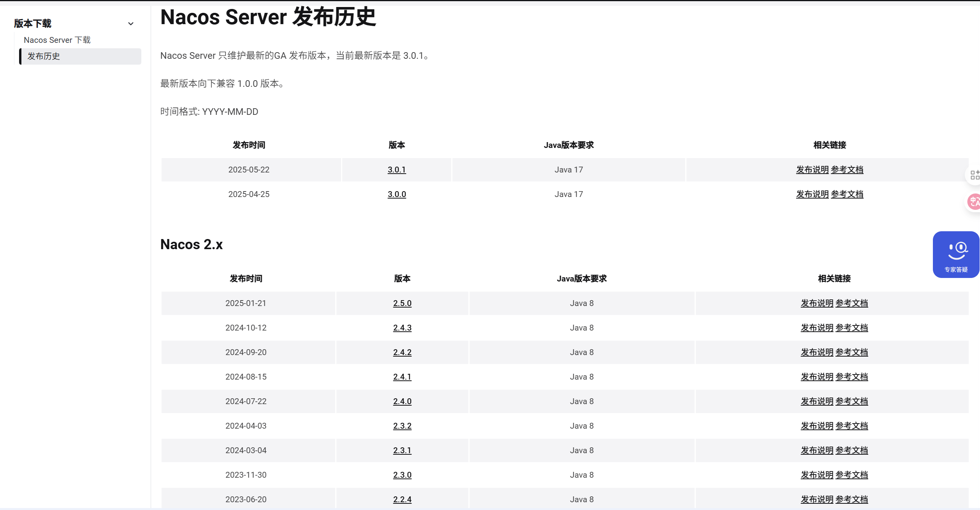Open 参考文档 for version 2.3.0
Image resolution: width=980 pixels, height=510 pixels.
coord(852,475)
